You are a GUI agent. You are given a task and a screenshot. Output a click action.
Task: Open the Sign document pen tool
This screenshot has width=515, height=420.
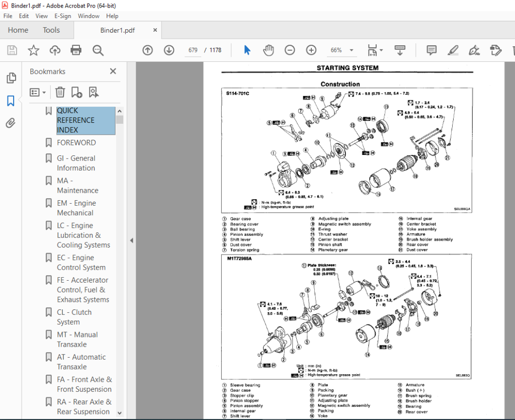pyautogui.click(x=474, y=50)
